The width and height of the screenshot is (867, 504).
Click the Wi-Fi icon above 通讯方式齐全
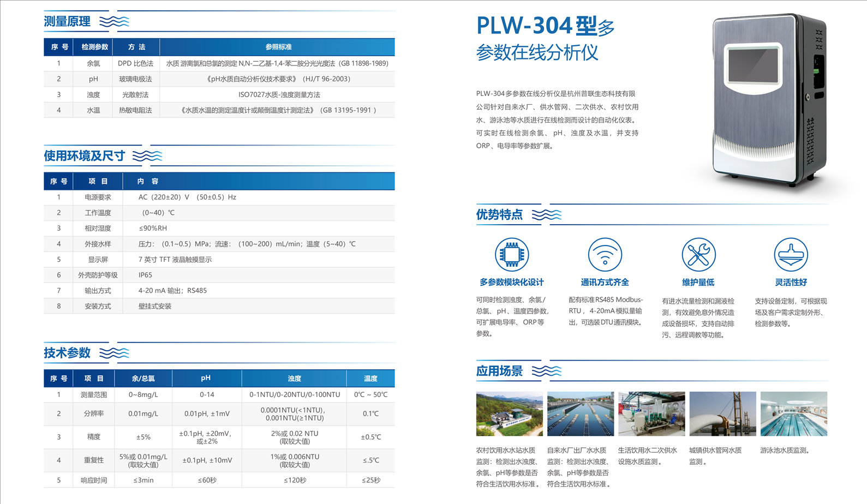pyautogui.click(x=605, y=255)
